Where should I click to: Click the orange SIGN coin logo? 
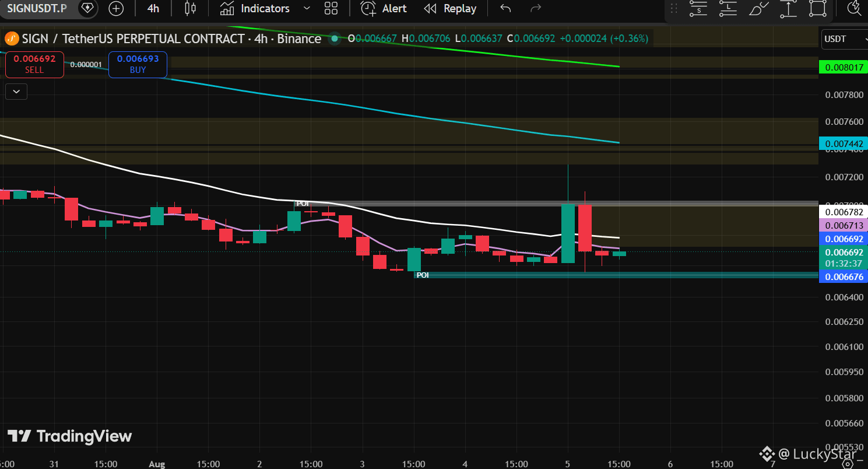point(12,39)
